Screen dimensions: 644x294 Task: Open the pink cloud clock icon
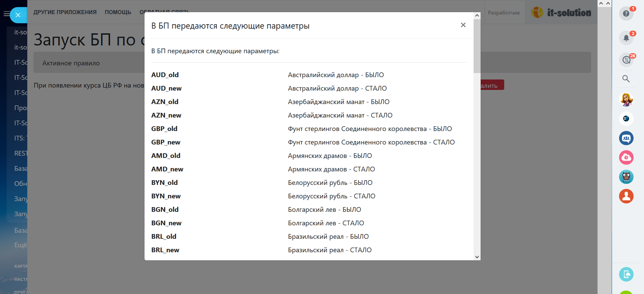[626, 157]
